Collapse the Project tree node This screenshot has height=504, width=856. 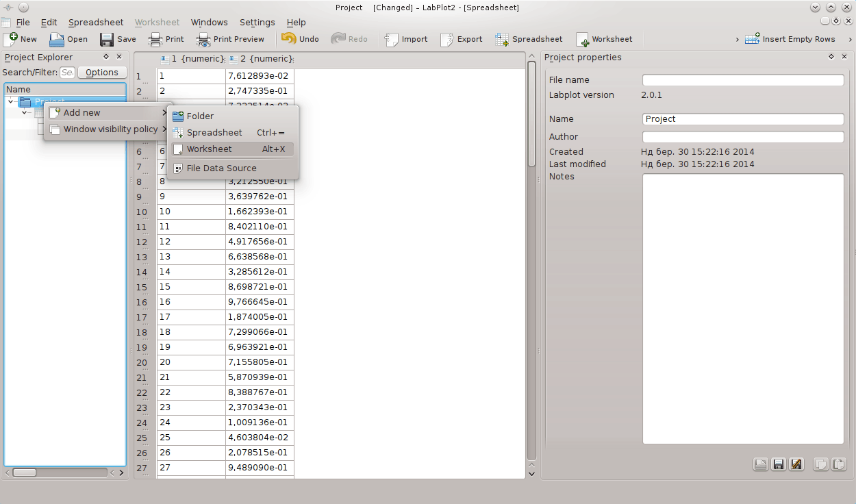click(11, 101)
